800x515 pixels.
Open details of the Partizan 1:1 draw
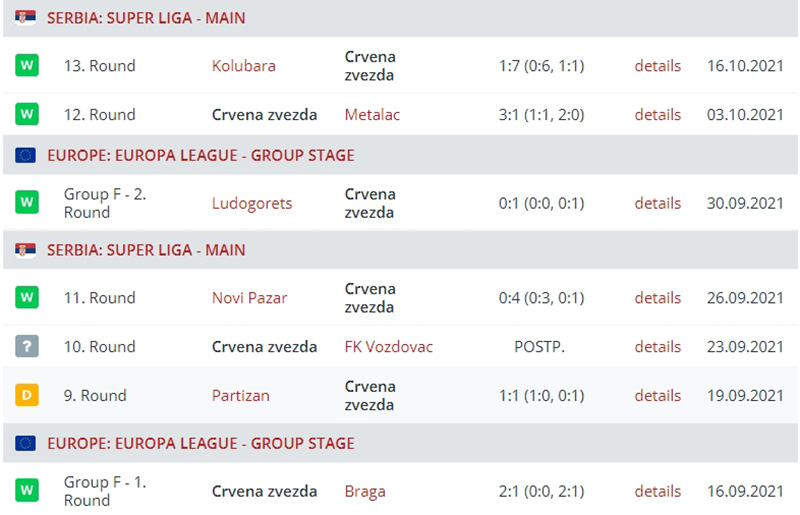658,396
